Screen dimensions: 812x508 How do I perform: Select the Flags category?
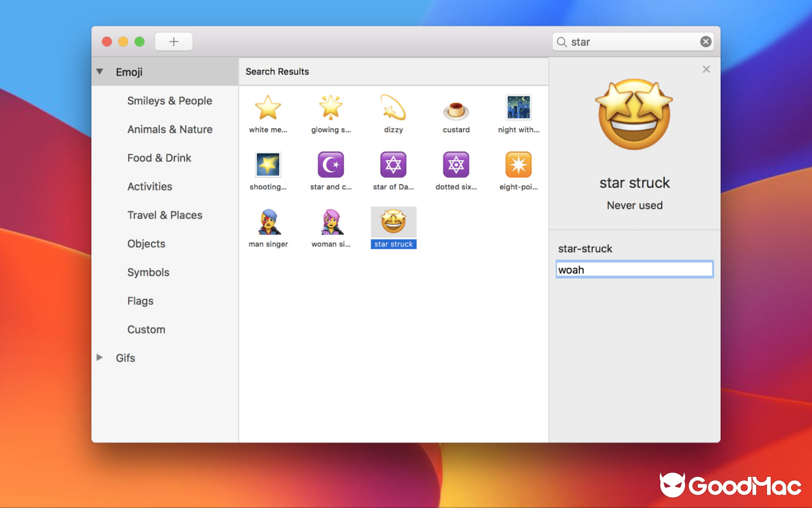140,300
